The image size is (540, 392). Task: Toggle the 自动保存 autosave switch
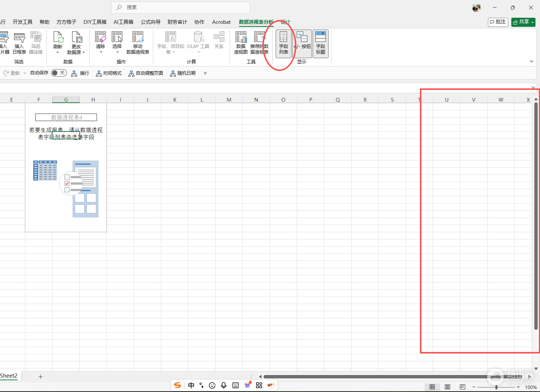(59, 73)
